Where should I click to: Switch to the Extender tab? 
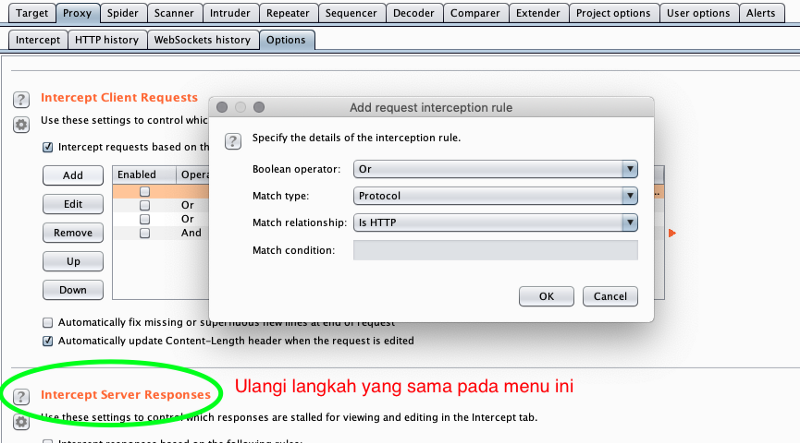538,13
